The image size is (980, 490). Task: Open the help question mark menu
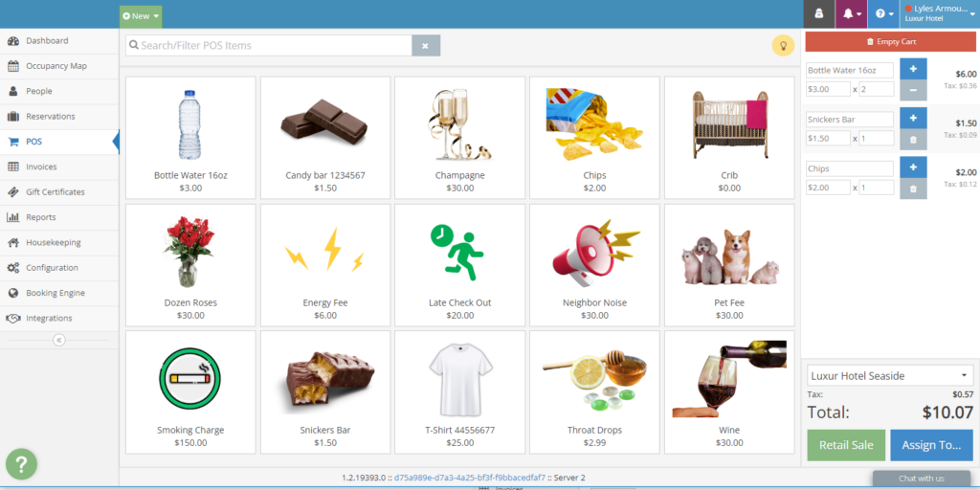click(x=883, y=13)
